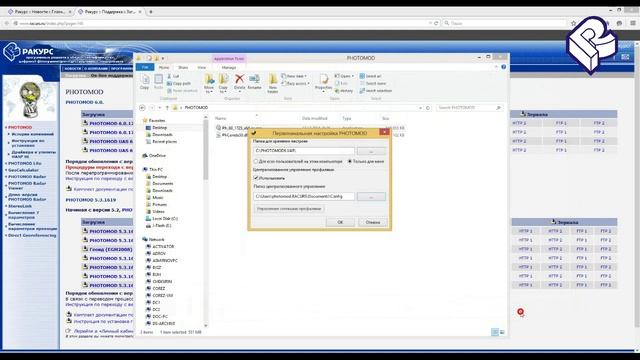Screen dimensions: 640x360
Task: Click the OneDrive item in navigation pane
Action: (157, 156)
